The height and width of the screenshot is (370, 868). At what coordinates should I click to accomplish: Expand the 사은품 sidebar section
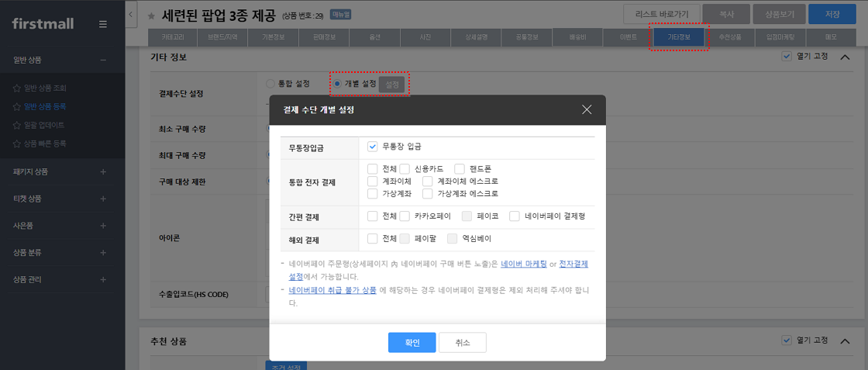click(103, 226)
